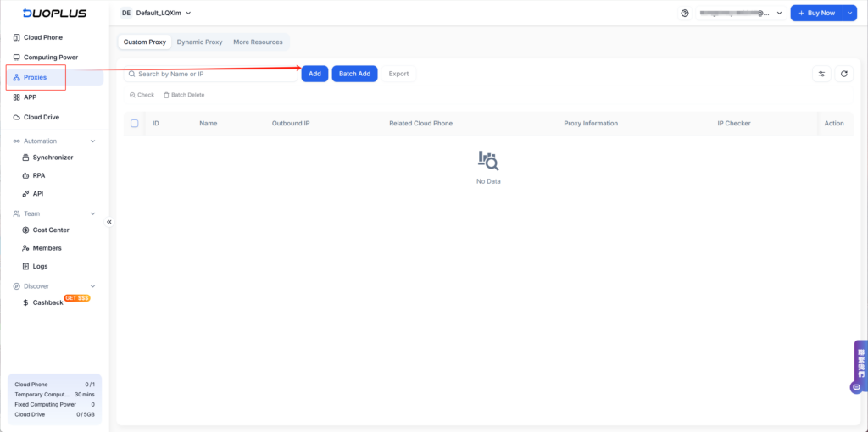The image size is (868, 432).
Task: Switch to the Dynamic Proxy tab
Action: coord(200,42)
